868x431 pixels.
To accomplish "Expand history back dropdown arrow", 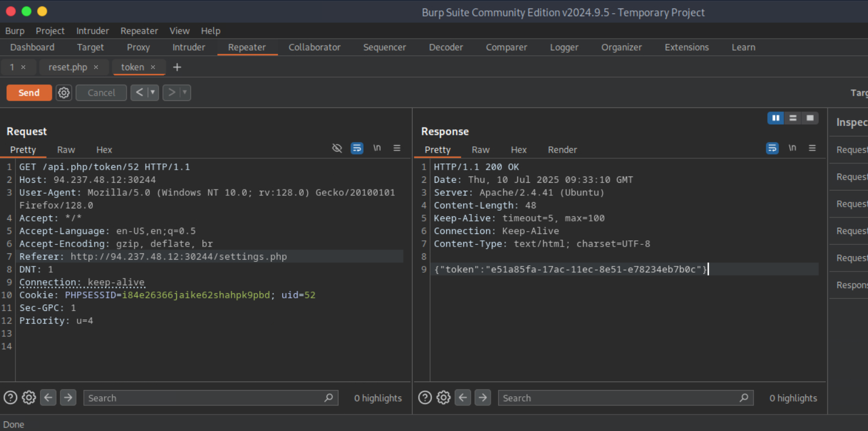I will coord(153,93).
